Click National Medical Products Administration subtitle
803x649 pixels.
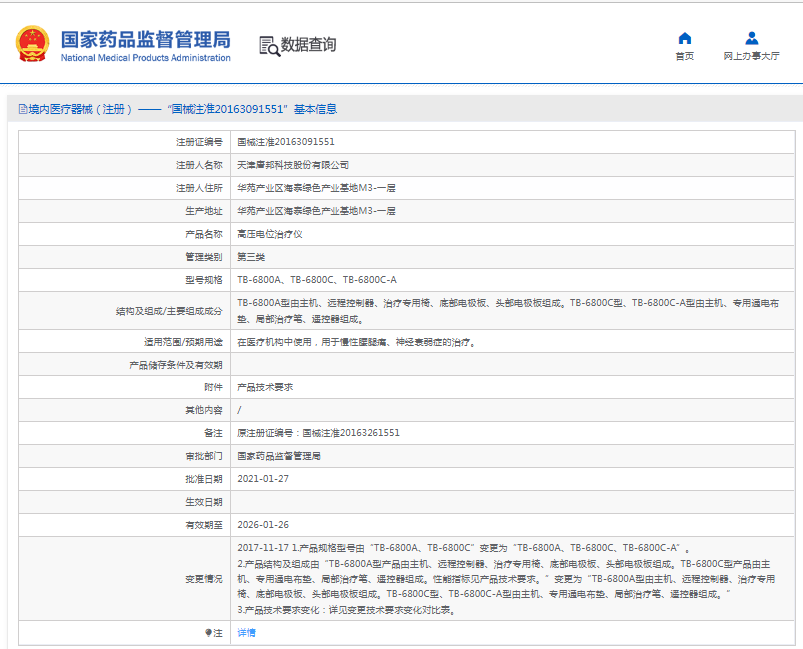[x=145, y=58]
